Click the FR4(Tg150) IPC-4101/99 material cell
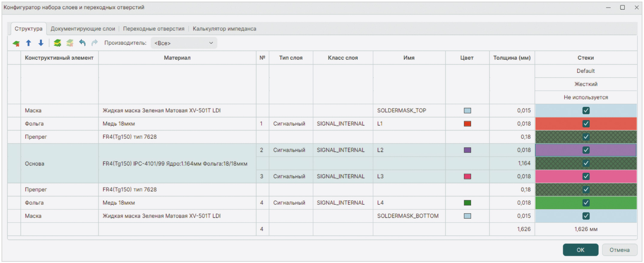 pyautogui.click(x=177, y=164)
